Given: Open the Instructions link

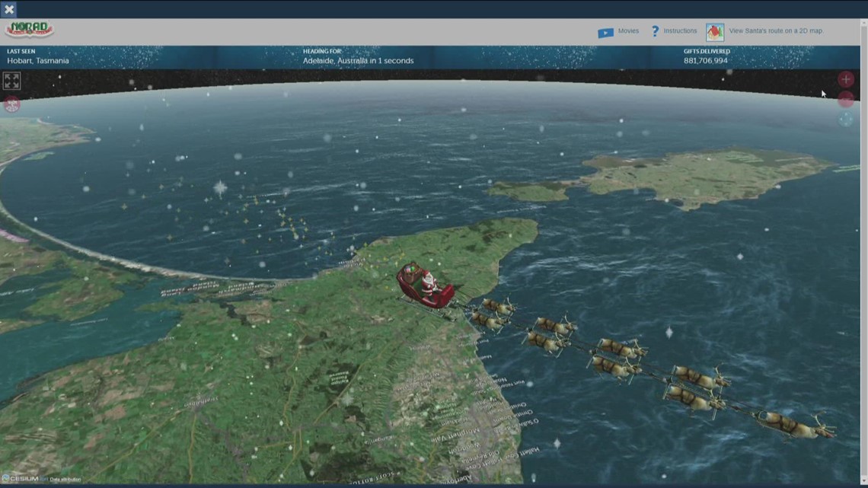Looking at the screenshot, I should (680, 31).
